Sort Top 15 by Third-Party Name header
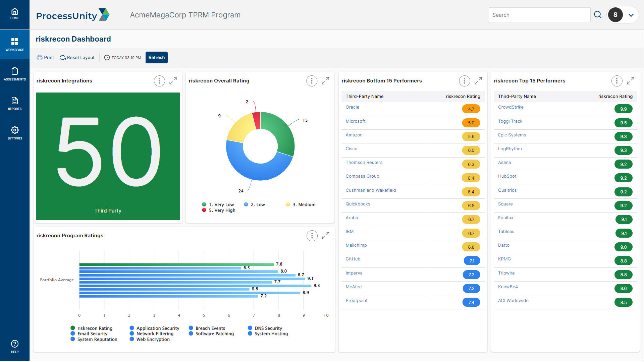This screenshot has width=644, height=362. [517, 97]
